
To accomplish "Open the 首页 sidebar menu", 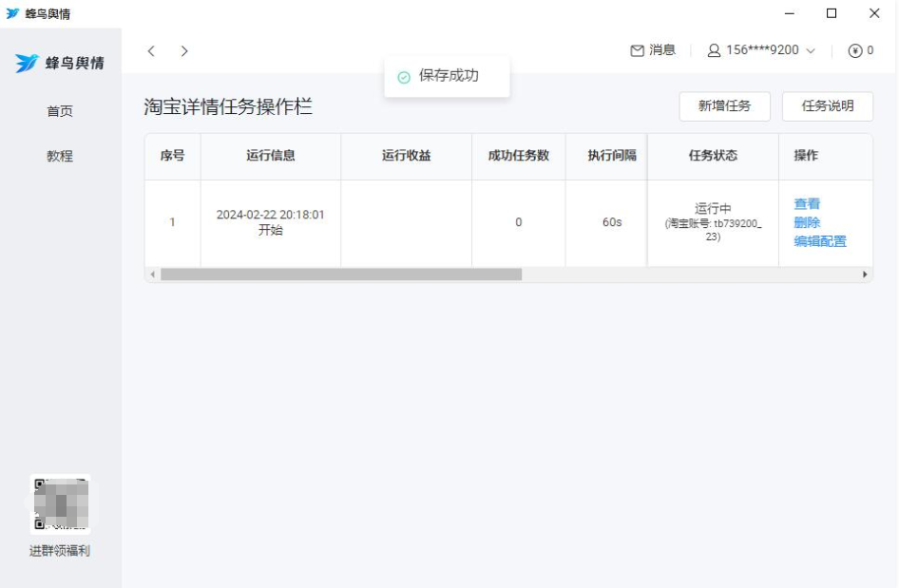I will coord(60,111).
